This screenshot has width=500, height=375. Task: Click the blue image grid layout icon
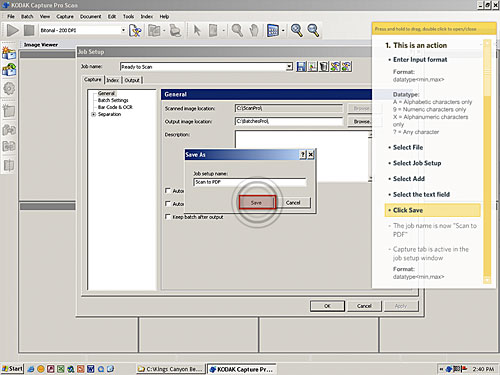coord(273,31)
